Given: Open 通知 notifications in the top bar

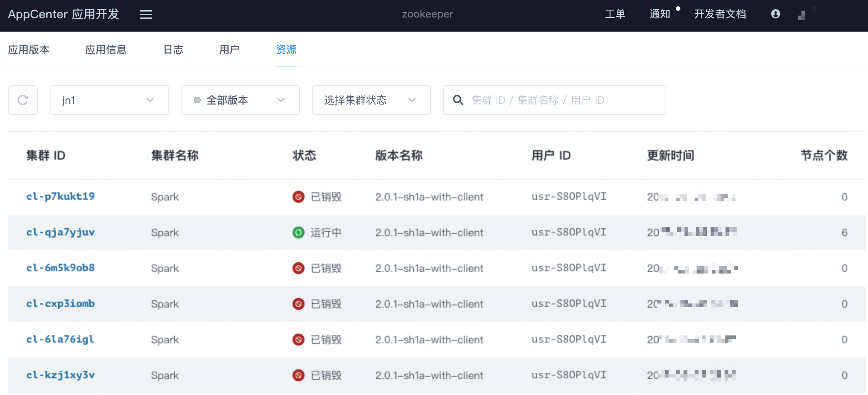Looking at the screenshot, I should tap(660, 14).
